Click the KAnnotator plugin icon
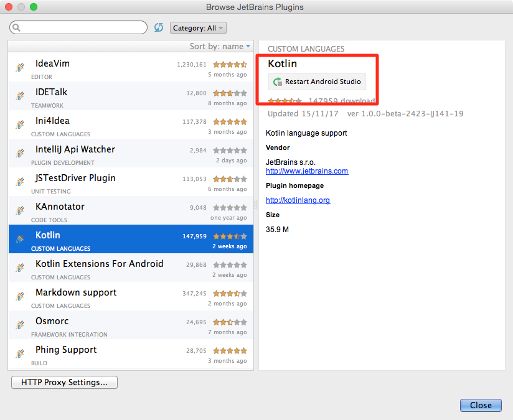This screenshot has width=513, height=420. coord(20,210)
